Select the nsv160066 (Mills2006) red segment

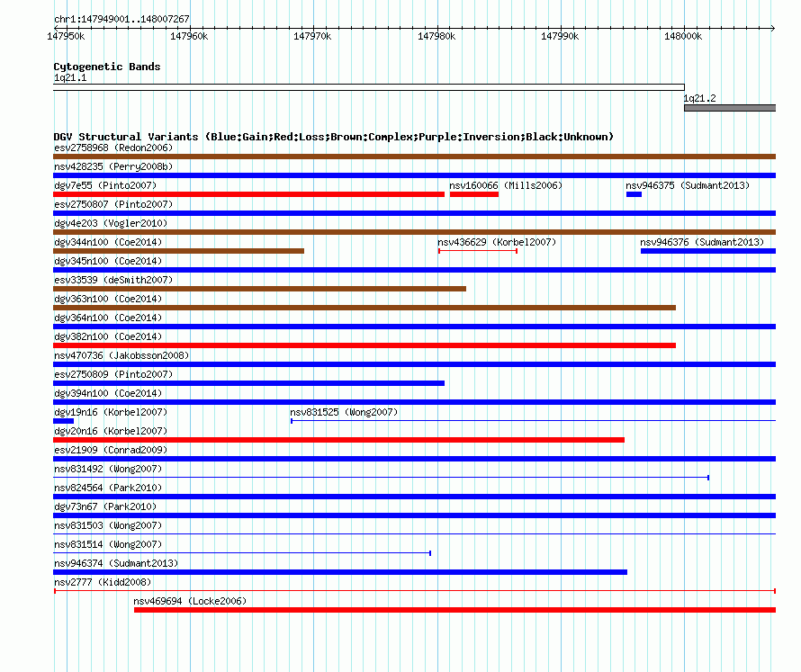point(474,194)
